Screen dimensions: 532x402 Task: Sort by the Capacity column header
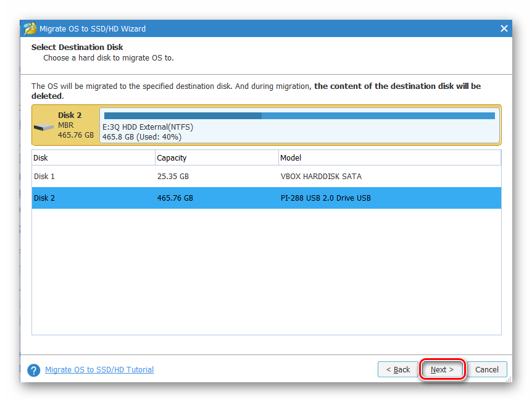(x=217, y=158)
